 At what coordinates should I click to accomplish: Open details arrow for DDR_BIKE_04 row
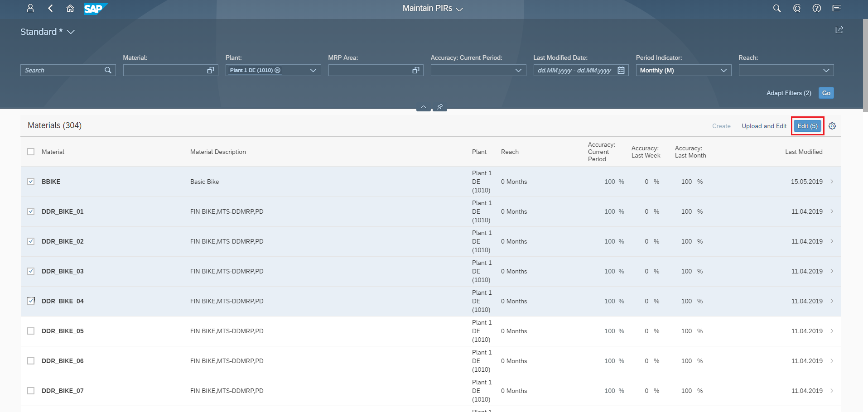click(832, 301)
